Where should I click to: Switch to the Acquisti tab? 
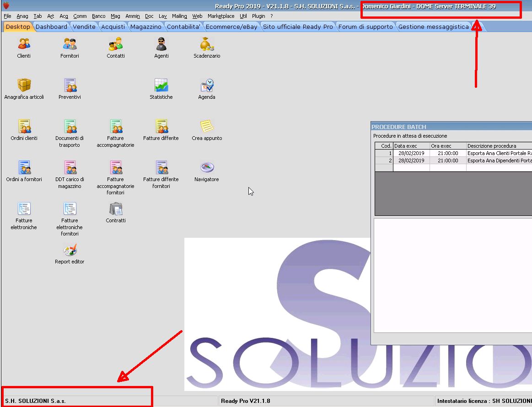[113, 27]
